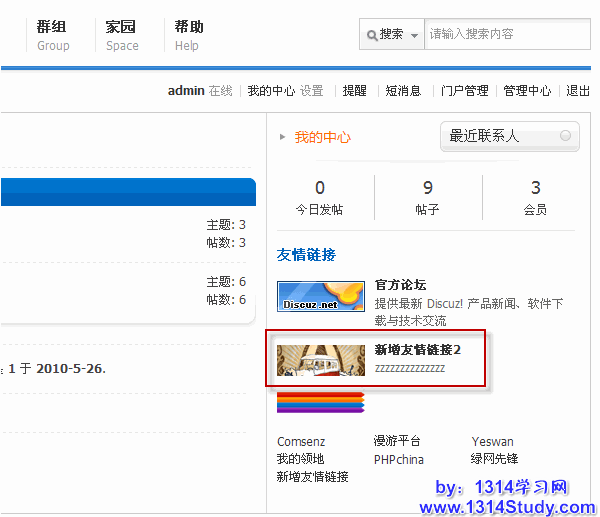Image resolution: width=600 pixels, height=517 pixels.
Task: Open the Comsenz friend link
Action: 300,441
